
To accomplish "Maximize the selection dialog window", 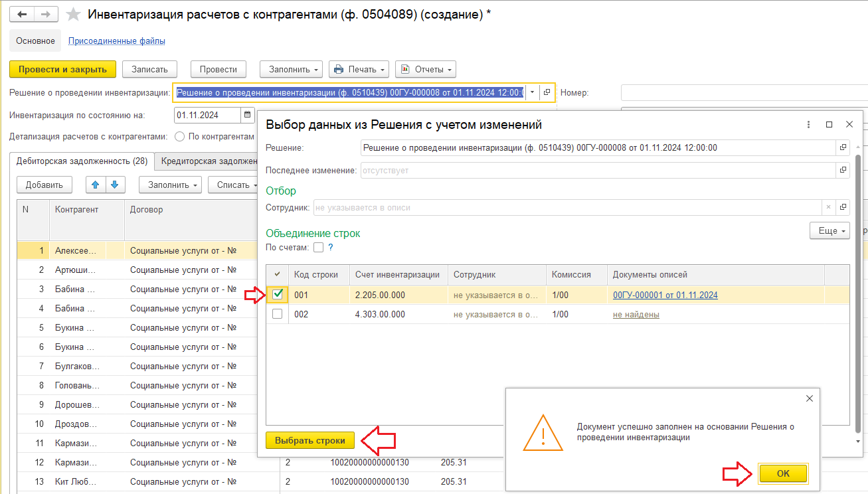I will (x=829, y=124).
